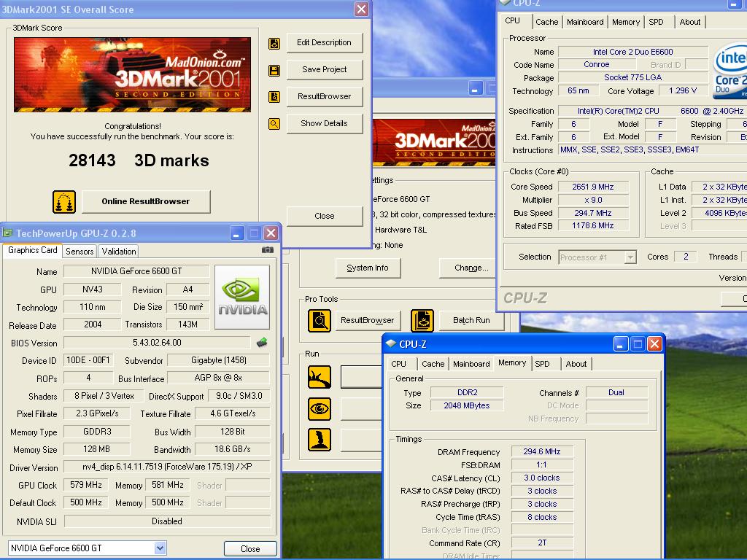Open the Mainboard tab in the top CPU-Z window
Screen dimensions: 747x560
(585, 22)
